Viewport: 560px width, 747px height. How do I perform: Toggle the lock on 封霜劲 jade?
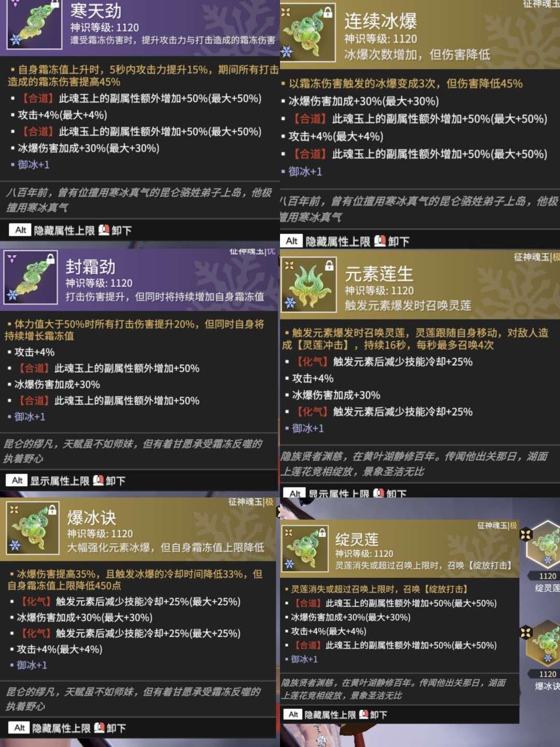[x=51, y=258]
